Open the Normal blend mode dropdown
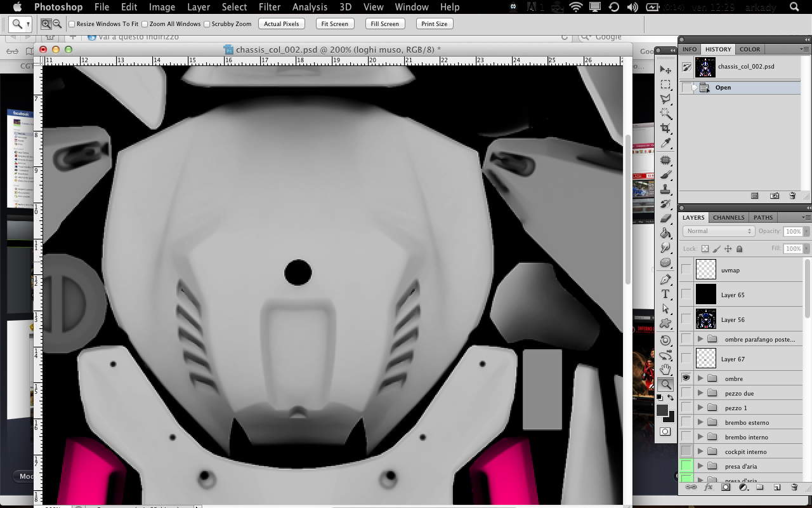The height and width of the screenshot is (508, 812). (718, 231)
